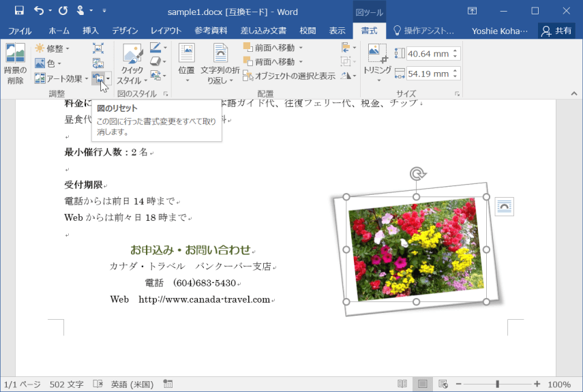Undo the last action
This screenshot has width=583, height=392.
pyautogui.click(x=39, y=10)
